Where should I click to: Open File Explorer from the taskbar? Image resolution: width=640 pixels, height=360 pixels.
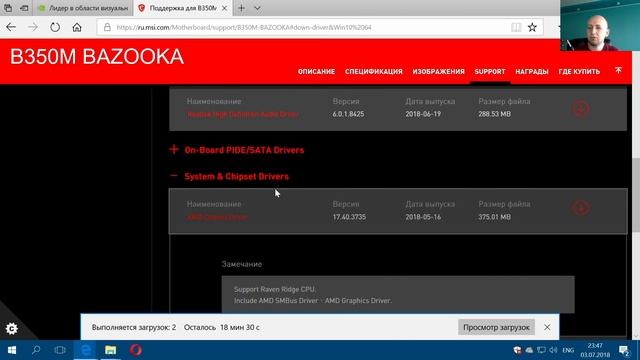[111, 350]
